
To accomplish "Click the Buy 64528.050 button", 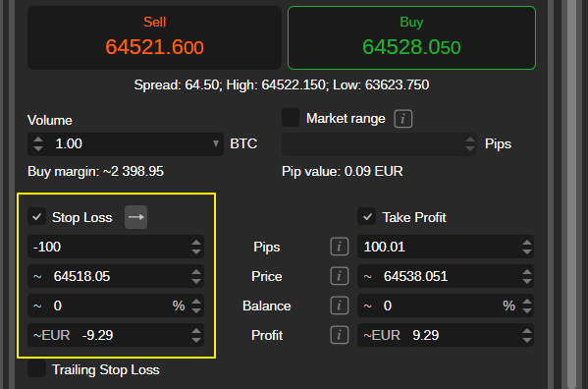I will tap(411, 38).
